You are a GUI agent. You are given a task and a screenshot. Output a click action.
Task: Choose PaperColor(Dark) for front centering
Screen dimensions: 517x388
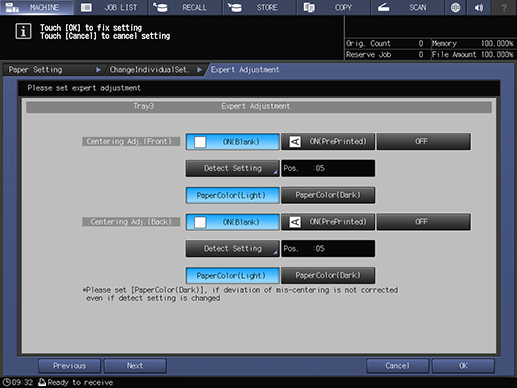tap(328, 195)
